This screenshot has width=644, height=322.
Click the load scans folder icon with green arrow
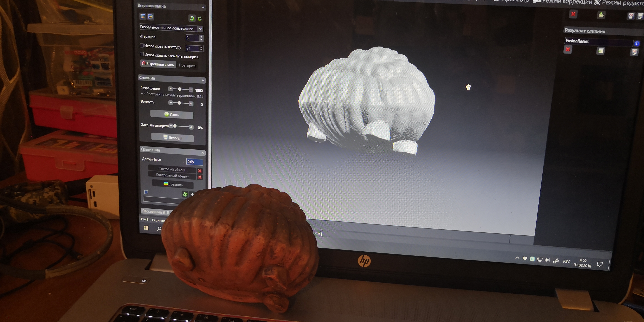(x=601, y=15)
